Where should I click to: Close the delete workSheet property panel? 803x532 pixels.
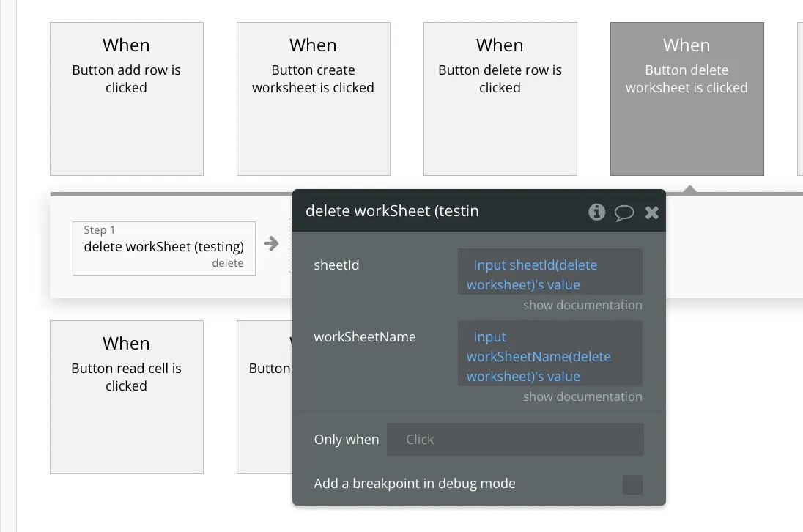pyautogui.click(x=651, y=213)
